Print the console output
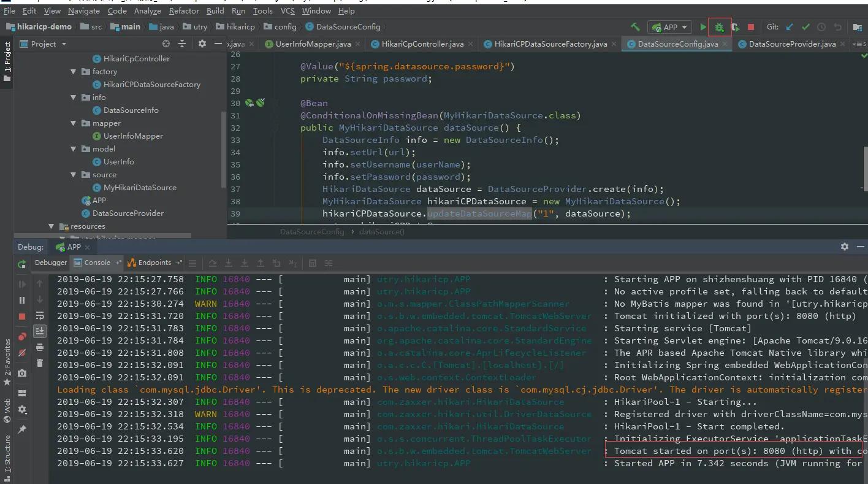The image size is (868, 484). [x=40, y=347]
